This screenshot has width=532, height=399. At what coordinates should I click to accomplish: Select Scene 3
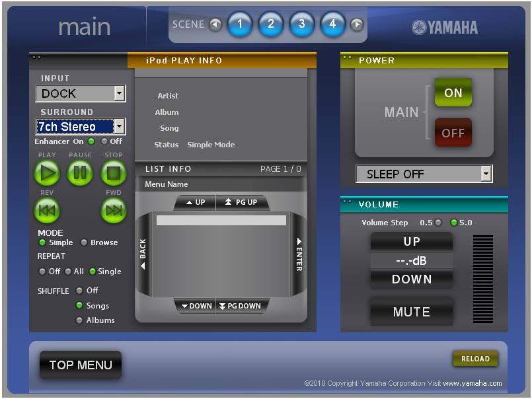click(301, 24)
